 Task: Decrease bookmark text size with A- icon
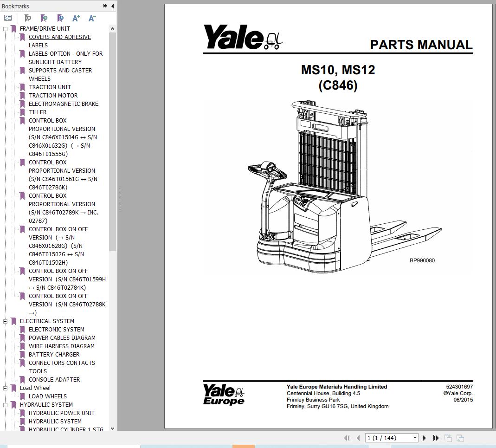[x=91, y=18]
